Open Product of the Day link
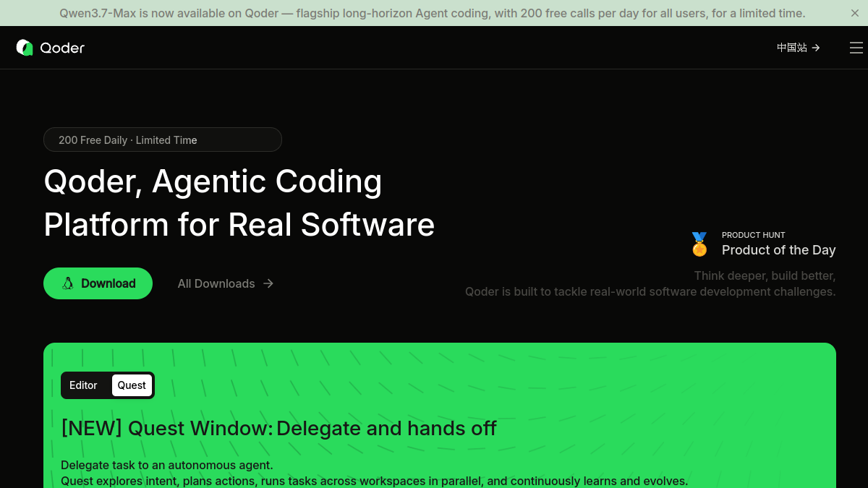The width and height of the screenshot is (868, 488). [779, 250]
